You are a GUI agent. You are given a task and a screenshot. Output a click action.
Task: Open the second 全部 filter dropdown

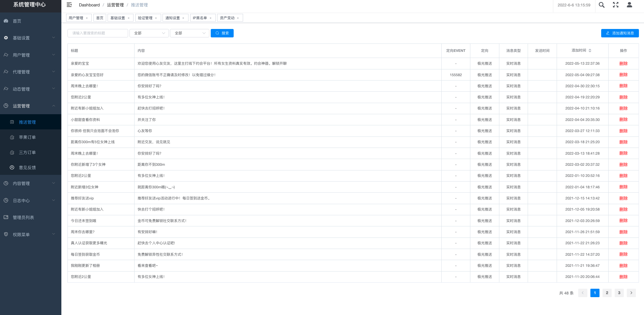click(x=189, y=33)
